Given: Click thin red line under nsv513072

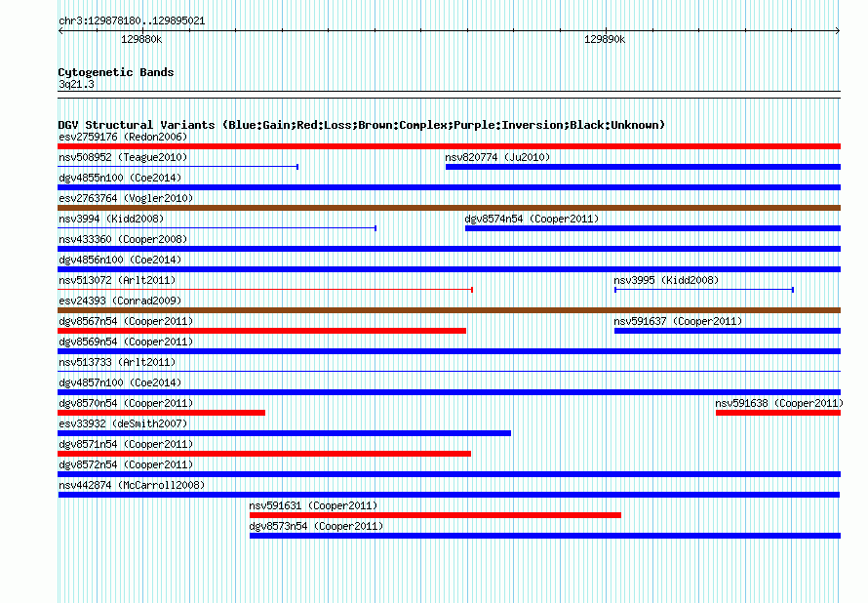Looking at the screenshot, I should [264, 290].
